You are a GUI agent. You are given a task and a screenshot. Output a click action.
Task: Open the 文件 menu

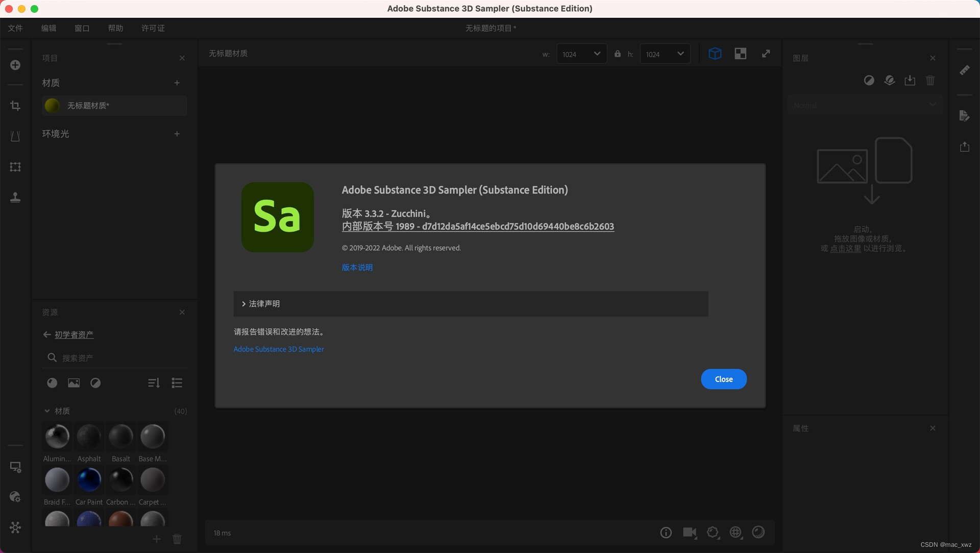(15, 28)
